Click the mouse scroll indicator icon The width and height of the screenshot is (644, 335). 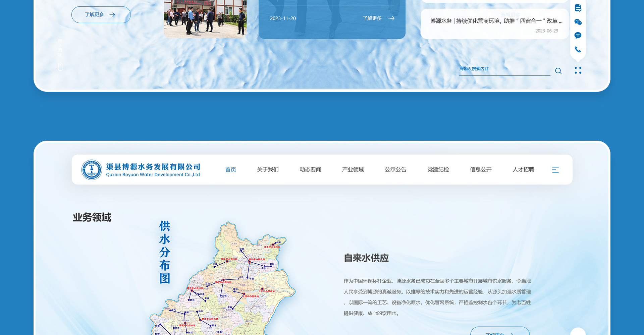click(x=60, y=67)
